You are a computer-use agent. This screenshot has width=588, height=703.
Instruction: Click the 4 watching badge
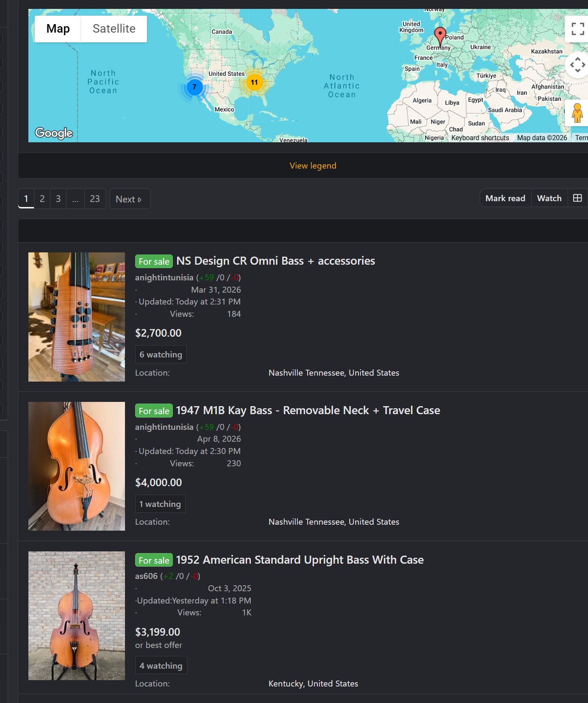(161, 666)
